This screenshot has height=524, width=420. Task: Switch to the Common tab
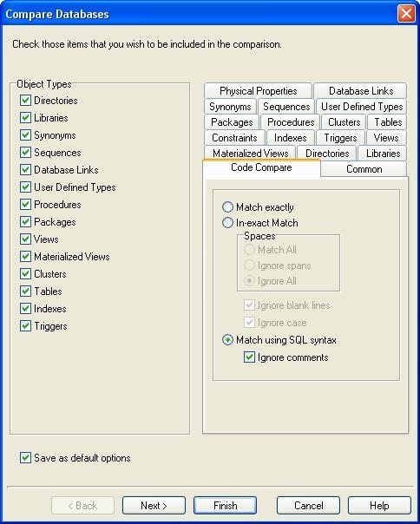pyautogui.click(x=364, y=169)
